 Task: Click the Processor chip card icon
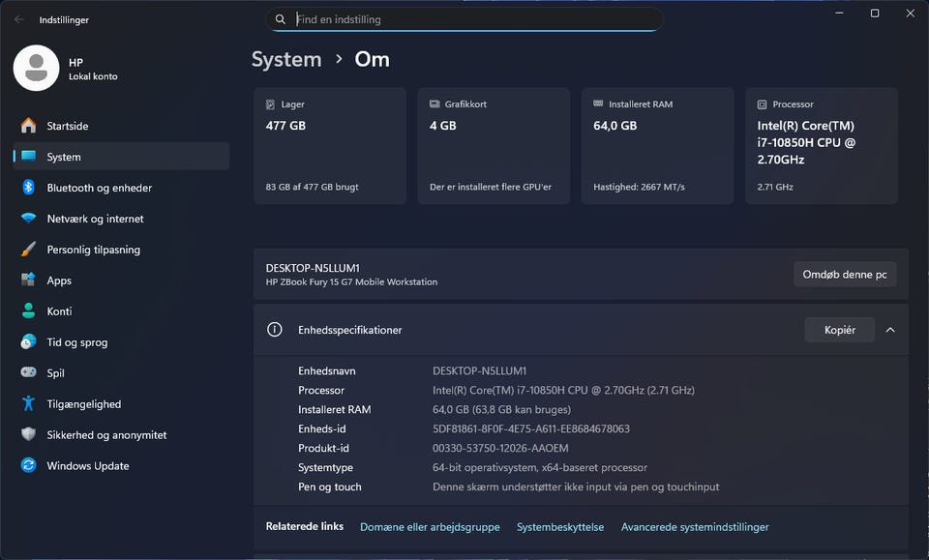click(x=762, y=104)
